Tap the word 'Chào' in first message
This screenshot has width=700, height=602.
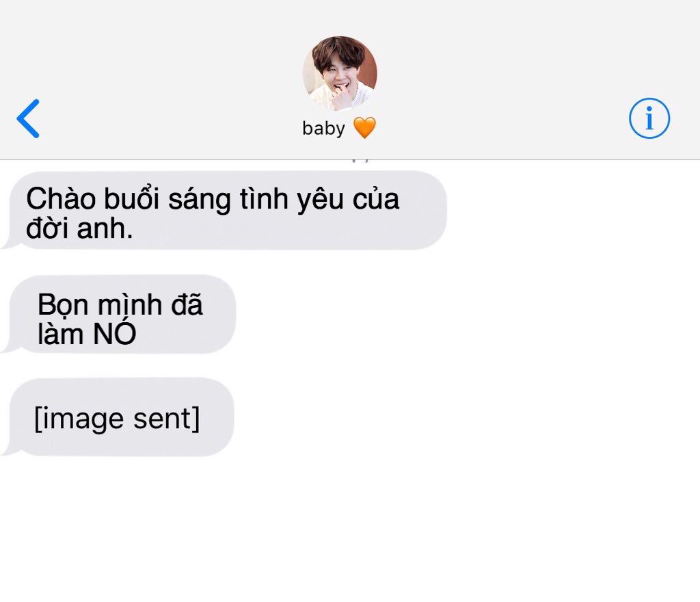tap(61, 199)
